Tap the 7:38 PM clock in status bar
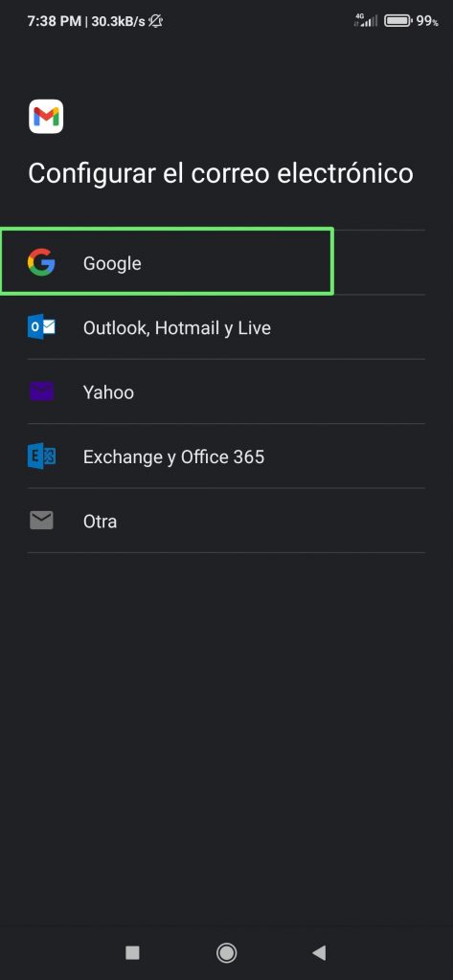 (x=55, y=21)
